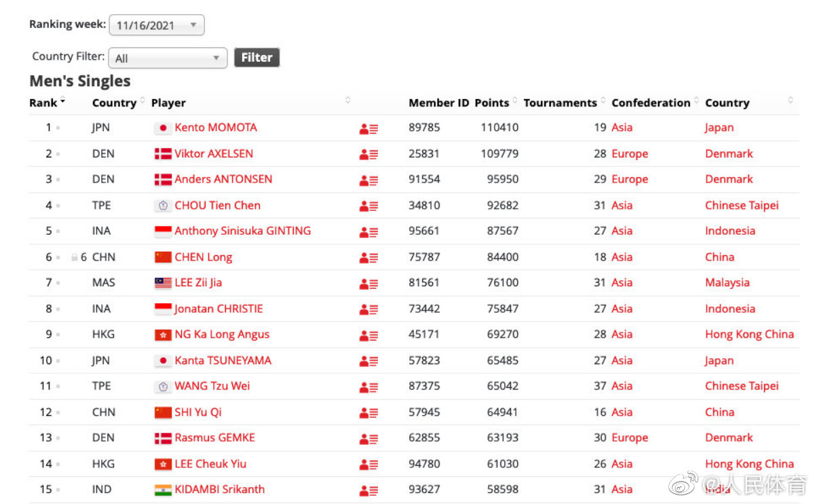Image resolution: width=815 pixels, height=504 pixels.
Task: Open Anthony Sinisuka GINTING player link
Action: tap(242, 231)
